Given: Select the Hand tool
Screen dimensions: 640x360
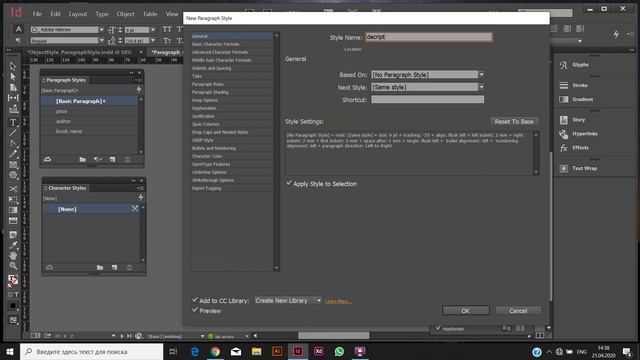Looking at the screenshot, I should 13,256.
